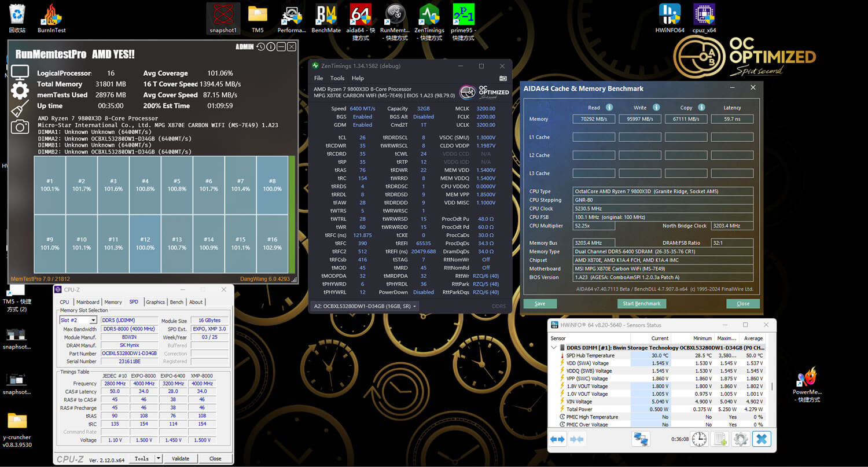The width and height of the screenshot is (868, 467).
Task: Click the broom cleanup icon in RunMemtestPro
Action: pyautogui.click(x=20, y=109)
